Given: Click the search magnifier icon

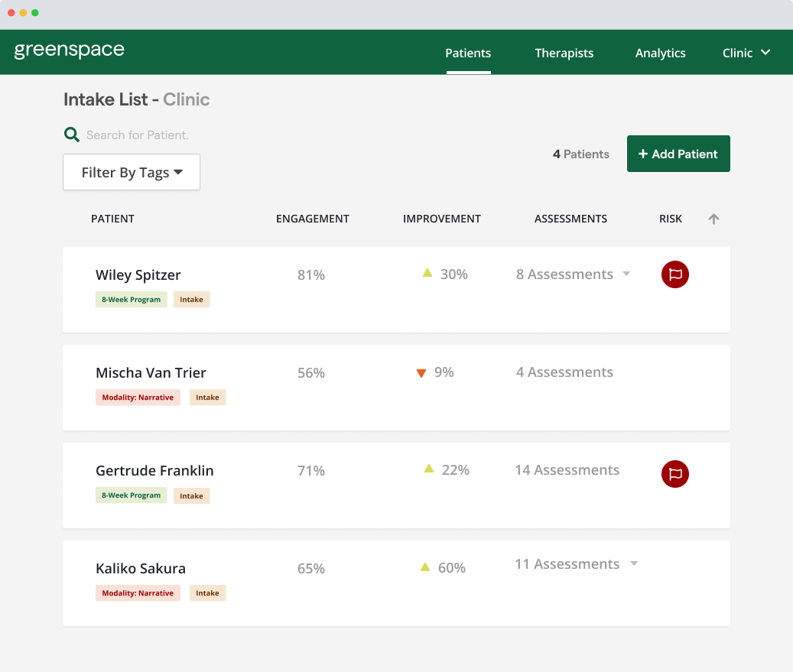Looking at the screenshot, I should [71, 135].
